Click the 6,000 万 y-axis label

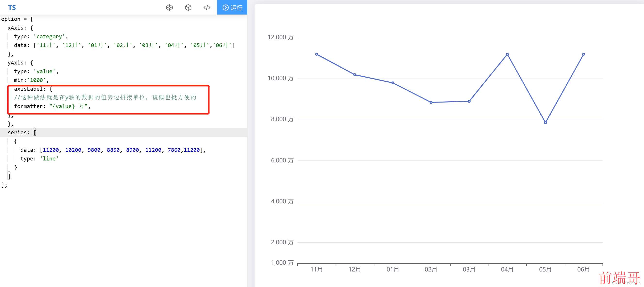point(282,160)
